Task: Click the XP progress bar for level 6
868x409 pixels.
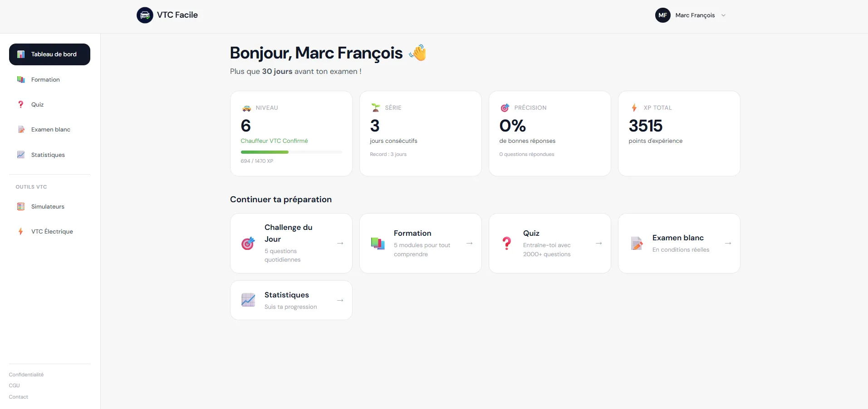Action: pos(291,152)
